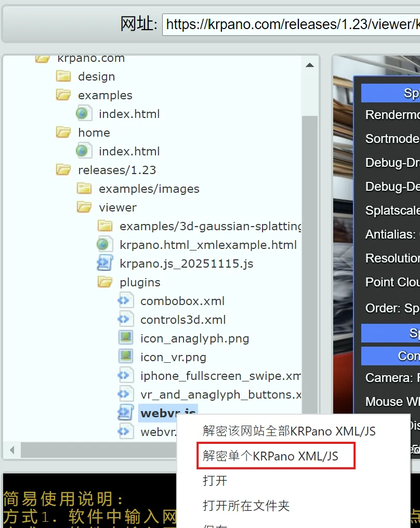
Task: Select the releases/1.23 folder
Action: (117, 170)
